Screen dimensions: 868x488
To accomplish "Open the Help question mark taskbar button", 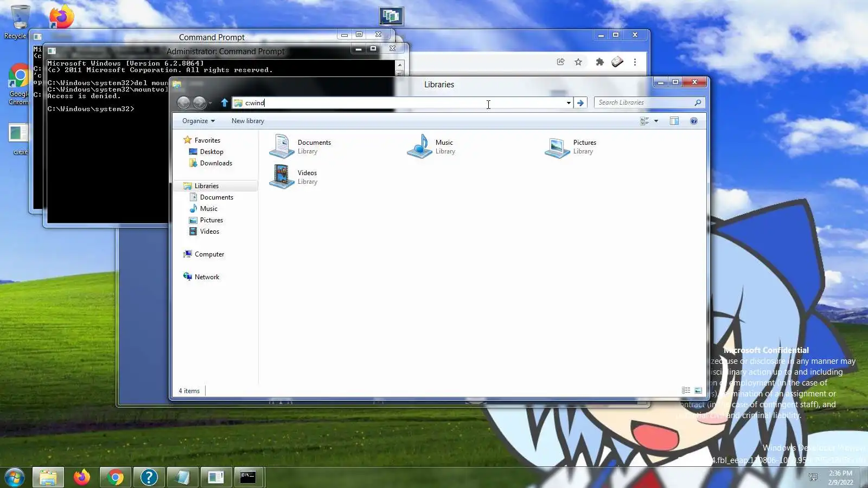I will [x=149, y=478].
